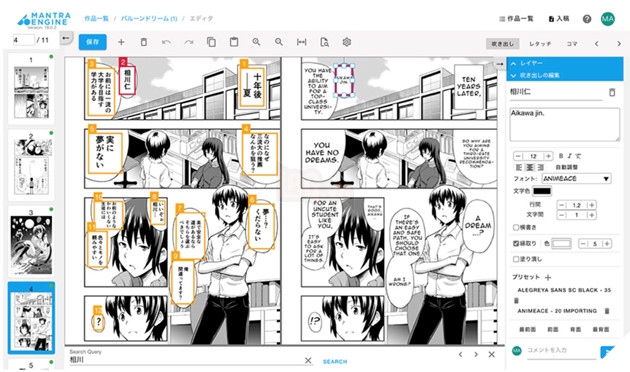Screen dimensions: 630x372
Task: Enable the 塗り潰し fill checkbox
Action: tap(516, 259)
